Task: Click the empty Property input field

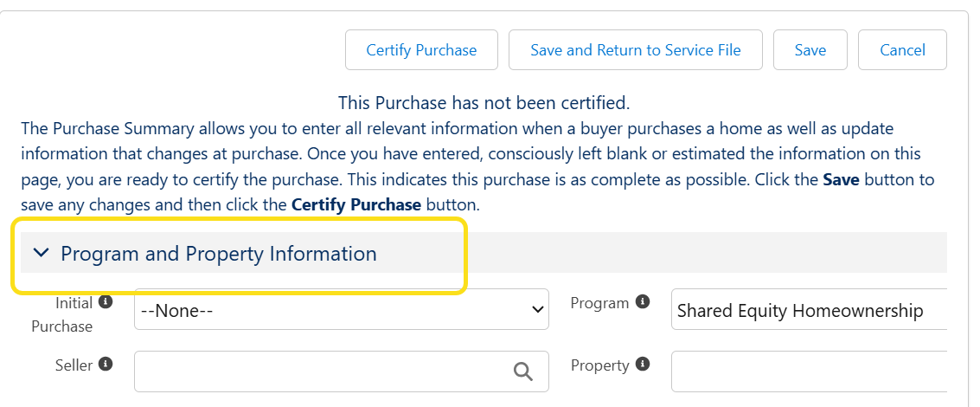Action: (x=809, y=371)
